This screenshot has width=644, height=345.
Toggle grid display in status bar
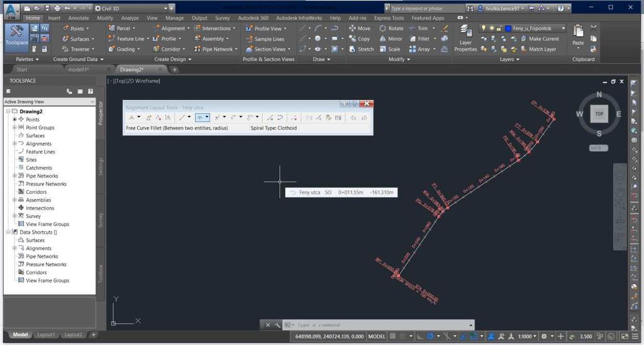(x=392, y=336)
